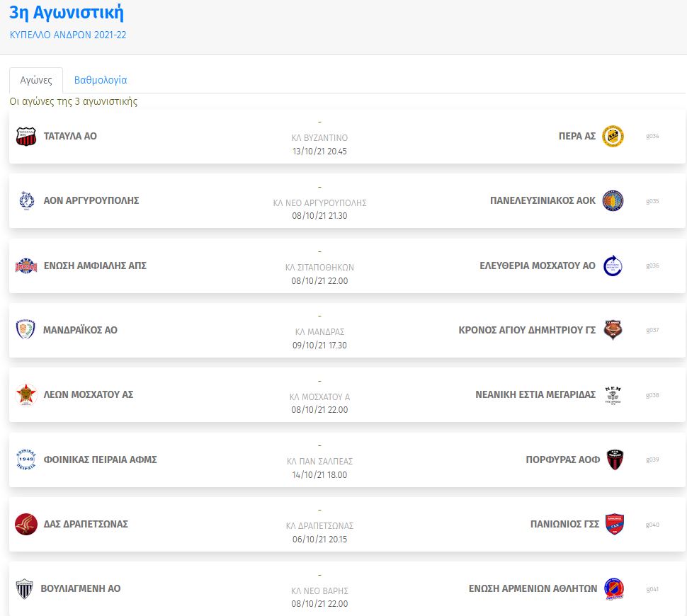Open the ΜΑΝΔΡΑΪΚΟΣ ΑΟ team name

(80, 330)
